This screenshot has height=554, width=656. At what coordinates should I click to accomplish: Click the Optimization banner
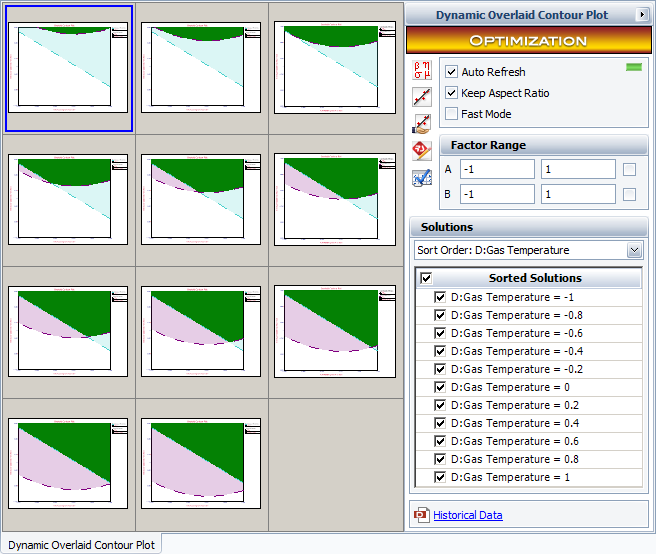coord(528,41)
